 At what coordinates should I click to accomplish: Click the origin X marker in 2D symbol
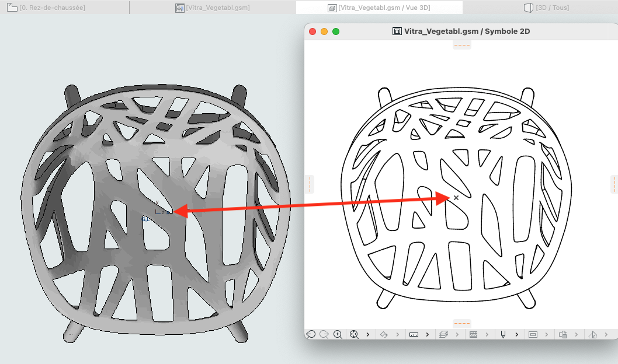click(456, 198)
